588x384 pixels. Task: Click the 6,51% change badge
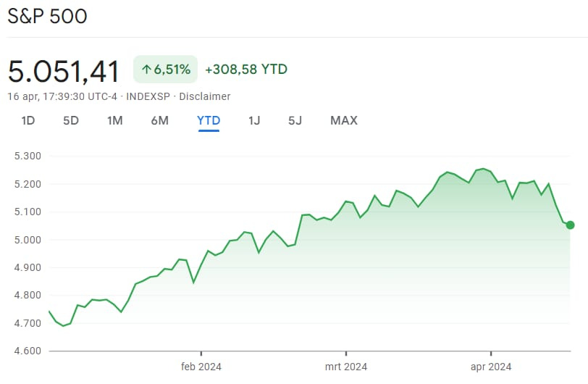pyautogui.click(x=165, y=70)
